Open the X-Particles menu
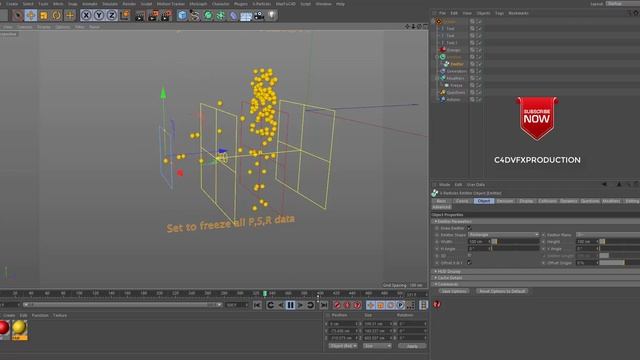640x360 pixels. [x=261, y=4]
